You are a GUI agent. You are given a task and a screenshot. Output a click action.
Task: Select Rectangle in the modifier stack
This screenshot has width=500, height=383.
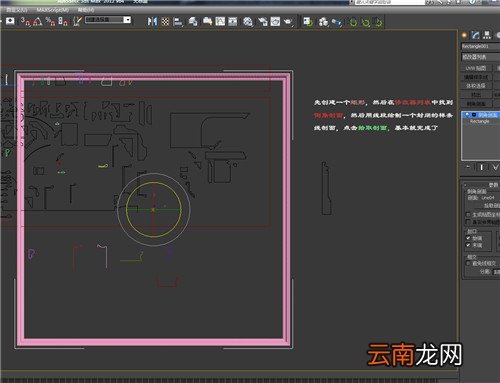(x=480, y=122)
